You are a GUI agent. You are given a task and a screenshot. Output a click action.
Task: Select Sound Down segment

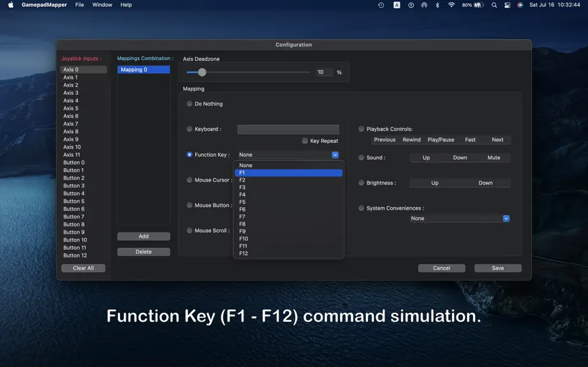click(460, 157)
